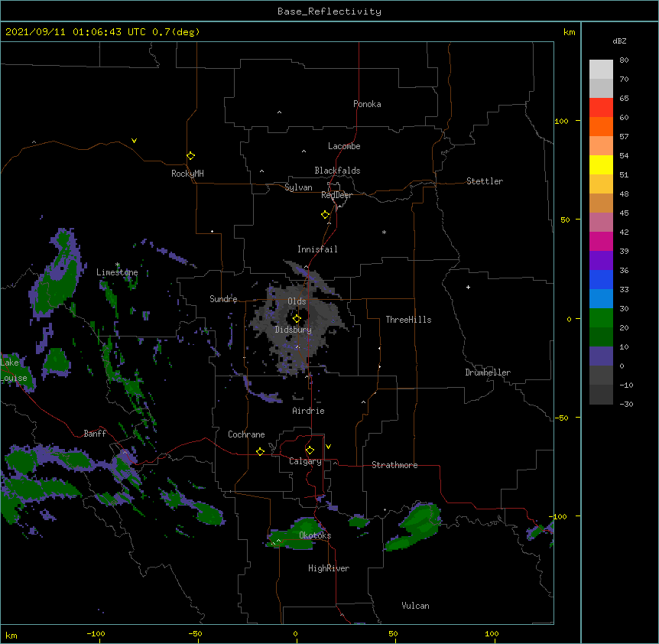Click the white plus marker west of Drumheller
This screenshot has height=644, width=659.
468,287
